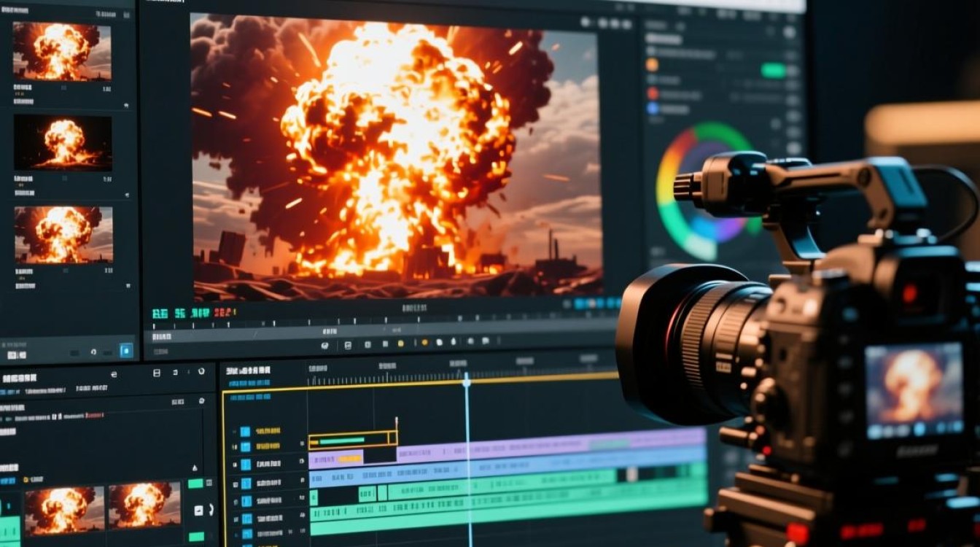This screenshot has height=547, width=980.
Task: Click the yellow square icon in viewer toolbar
Action: coord(400,343)
